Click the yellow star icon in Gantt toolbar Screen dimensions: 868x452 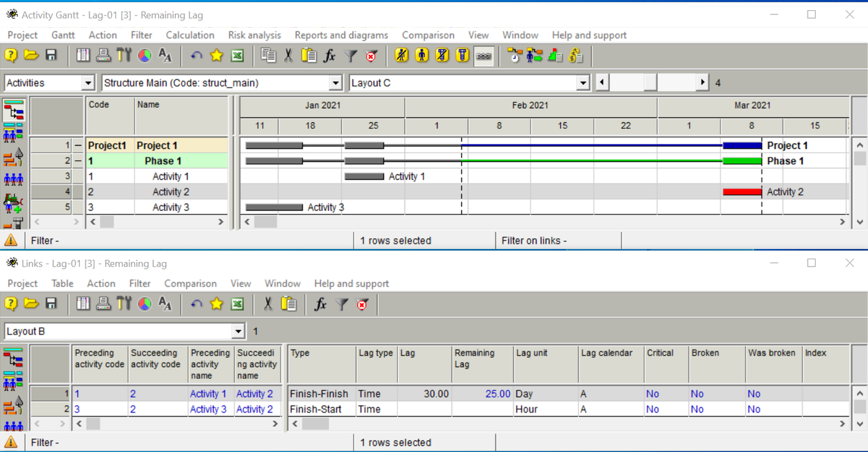pos(216,56)
